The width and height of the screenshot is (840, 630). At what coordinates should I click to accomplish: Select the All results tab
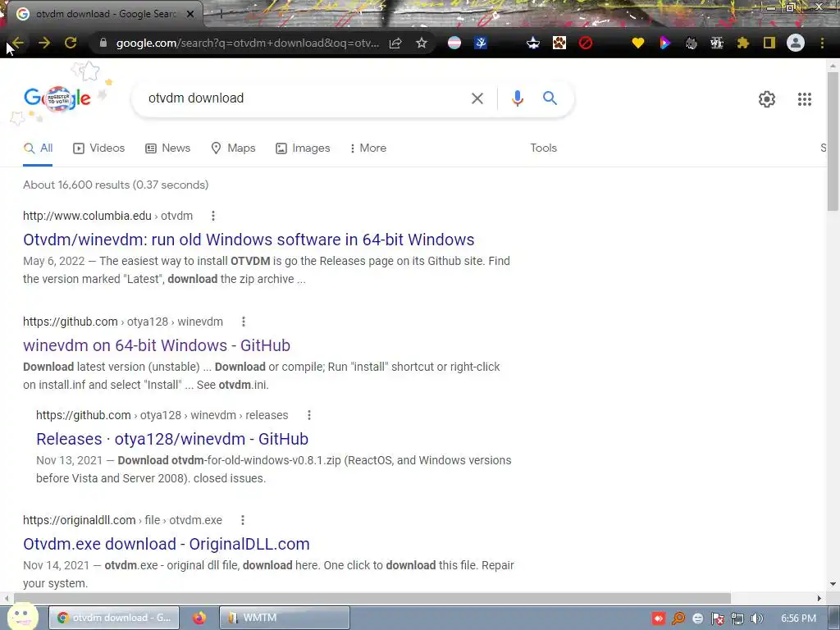[38, 148]
